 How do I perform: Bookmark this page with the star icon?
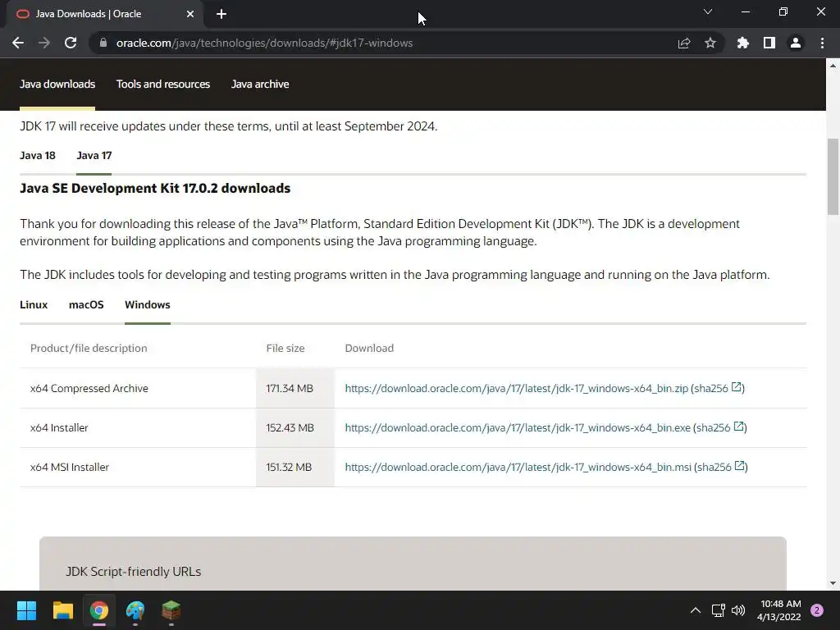click(710, 43)
